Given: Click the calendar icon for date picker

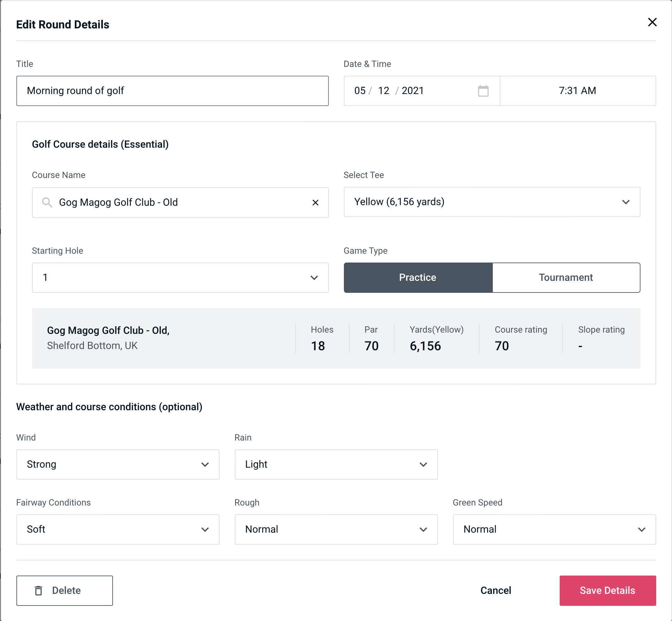Looking at the screenshot, I should click(x=484, y=91).
